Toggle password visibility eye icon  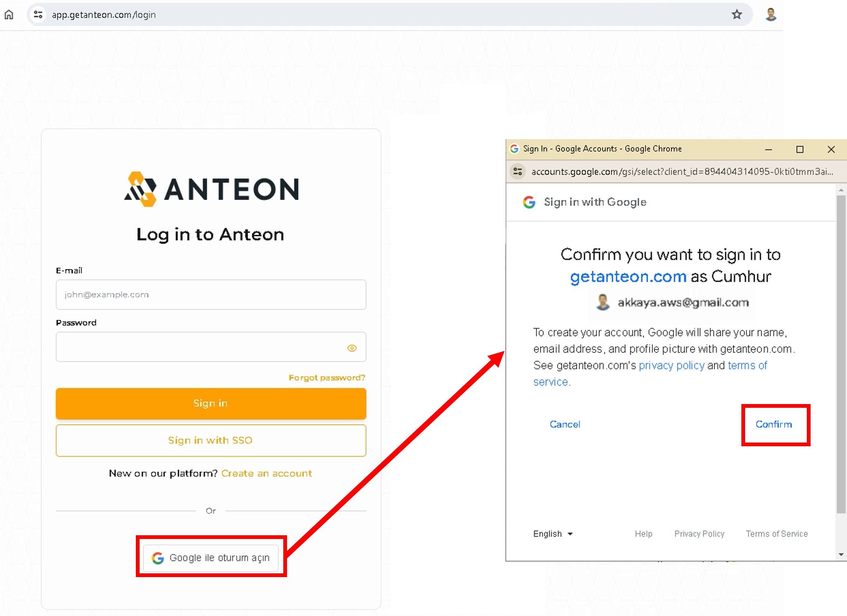(352, 348)
